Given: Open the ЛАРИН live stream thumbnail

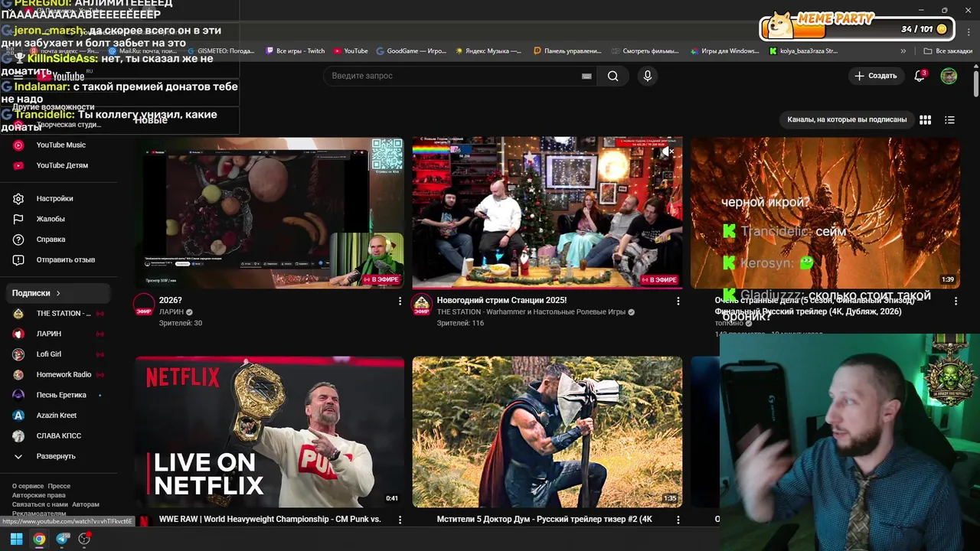Looking at the screenshot, I should (269, 213).
